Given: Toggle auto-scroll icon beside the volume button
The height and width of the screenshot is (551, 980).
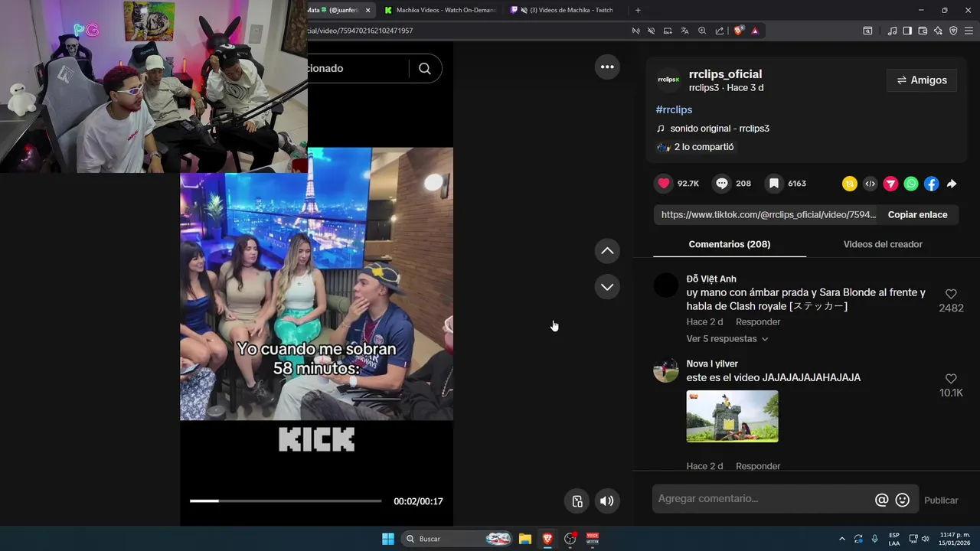Looking at the screenshot, I should tap(577, 501).
